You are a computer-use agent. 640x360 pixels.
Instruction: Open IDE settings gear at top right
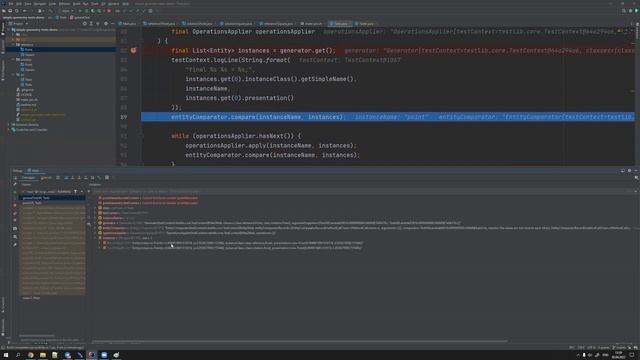click(630, 11)
